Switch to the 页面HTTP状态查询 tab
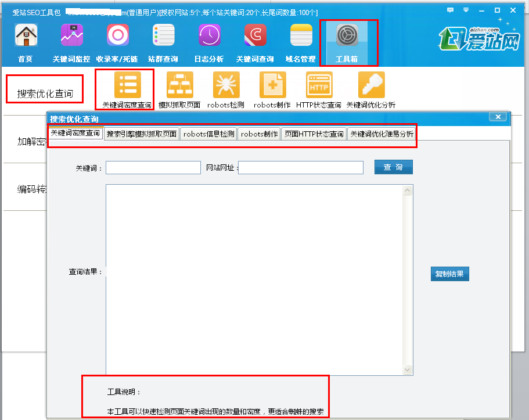 [x=313, y=134]
